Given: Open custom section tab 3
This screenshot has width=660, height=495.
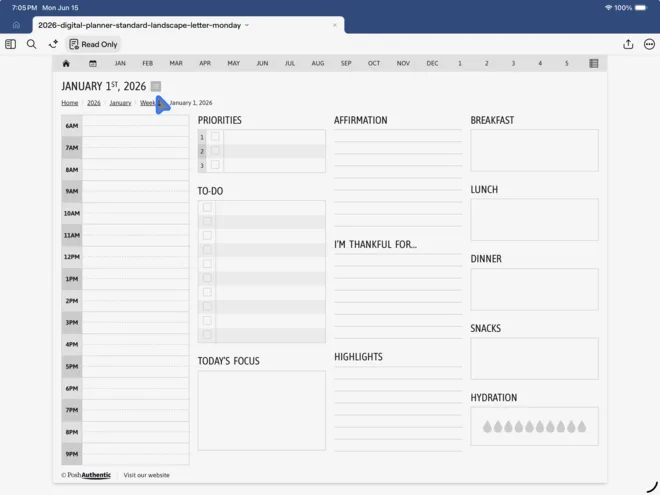Looking at the screenshot, I should (x=513, y=64).
